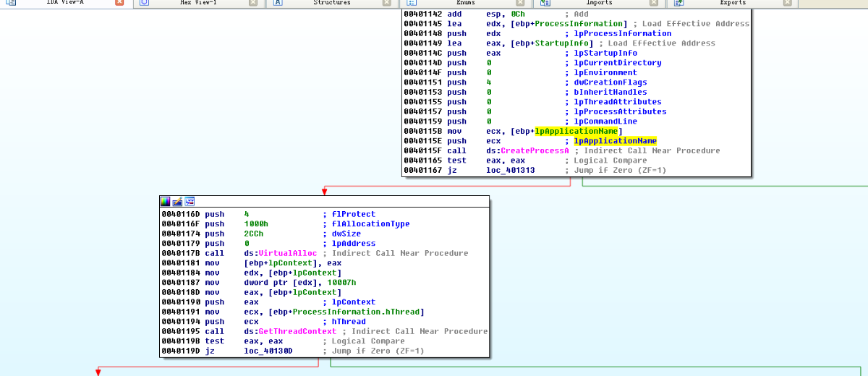The width and height of the screenshot is (868, 376).
Task: Close the Hex View-1 tab
Action: (x=252, y=3)
